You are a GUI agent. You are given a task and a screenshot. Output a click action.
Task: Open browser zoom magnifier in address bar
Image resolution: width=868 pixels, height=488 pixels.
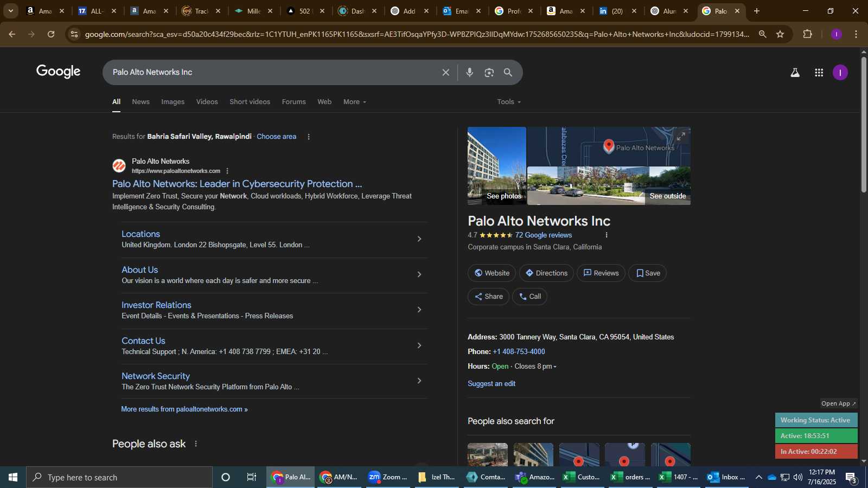click(762, 34)
